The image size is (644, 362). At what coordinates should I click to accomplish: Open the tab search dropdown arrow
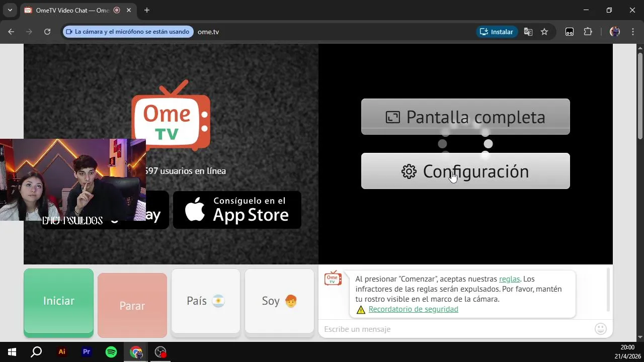click(10, 10)
